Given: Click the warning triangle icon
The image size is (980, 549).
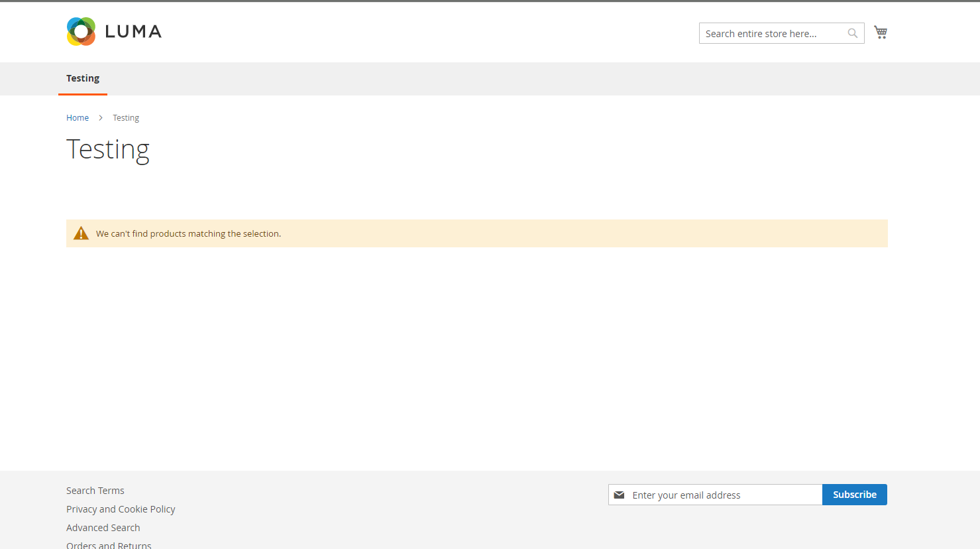Looking at the screenshot, I should [x=81, y=233].
